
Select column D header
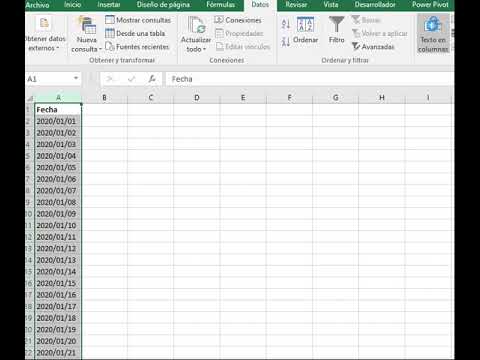(x=197, y=98)
